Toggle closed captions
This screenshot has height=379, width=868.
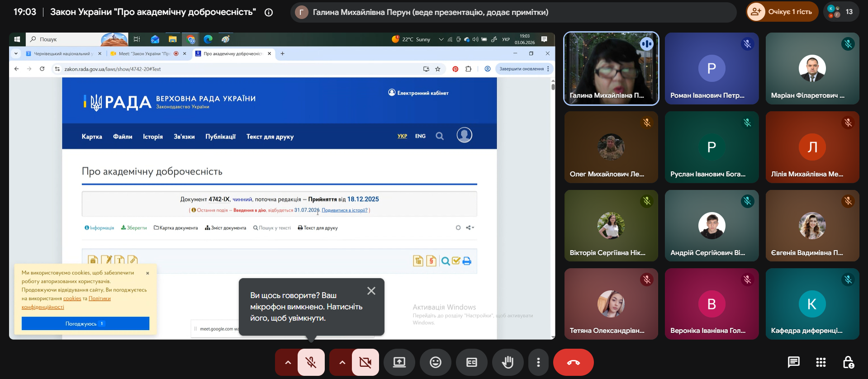pos(472,362)
